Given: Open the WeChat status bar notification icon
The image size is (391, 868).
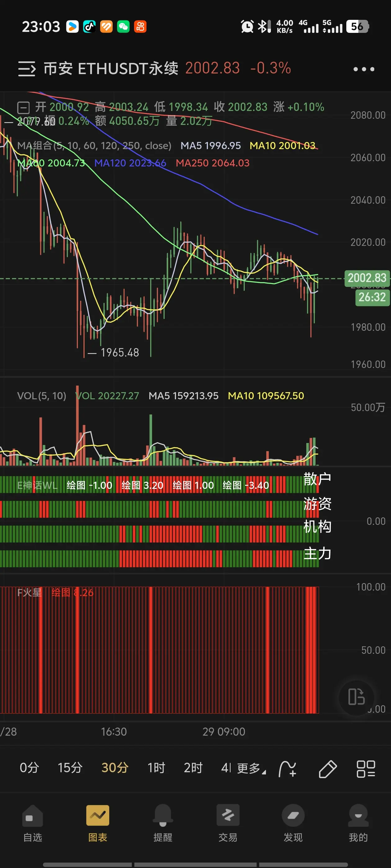Looking at the screenshot, I should click(x=123, y=27).
